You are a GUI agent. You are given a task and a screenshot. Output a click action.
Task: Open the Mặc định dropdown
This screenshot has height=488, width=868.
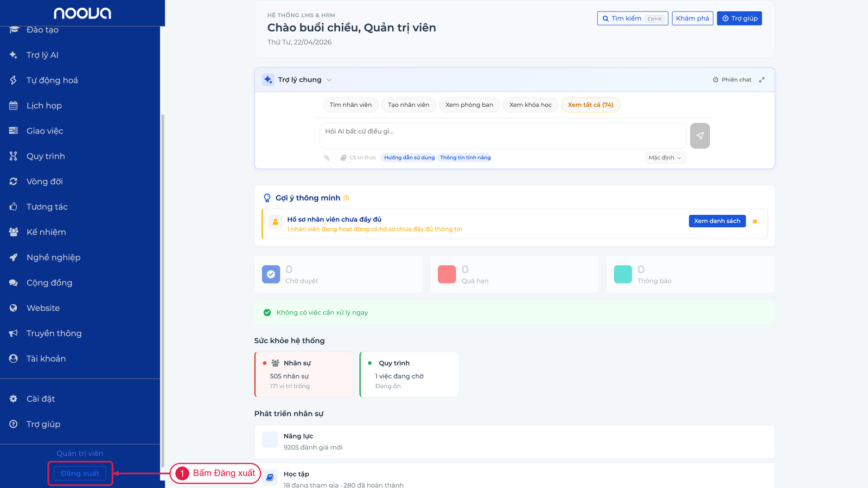click(x=665, y=158)
